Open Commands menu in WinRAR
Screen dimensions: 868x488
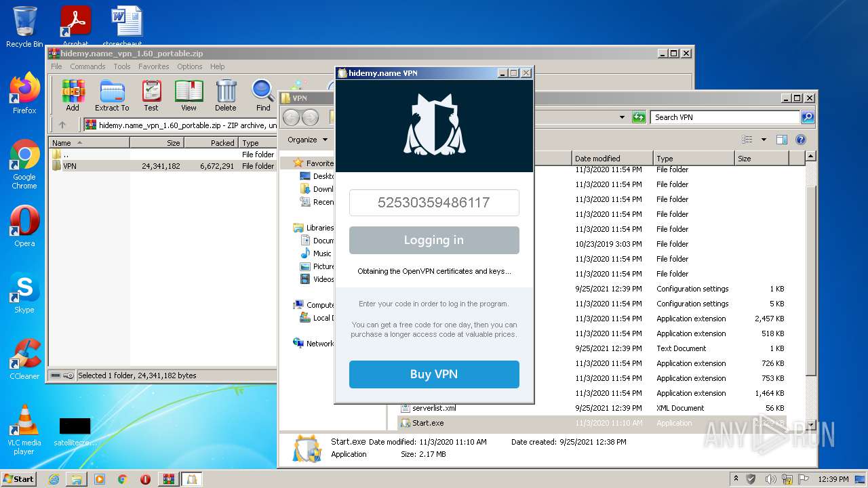pyautogui.click(x=87, y=66)
